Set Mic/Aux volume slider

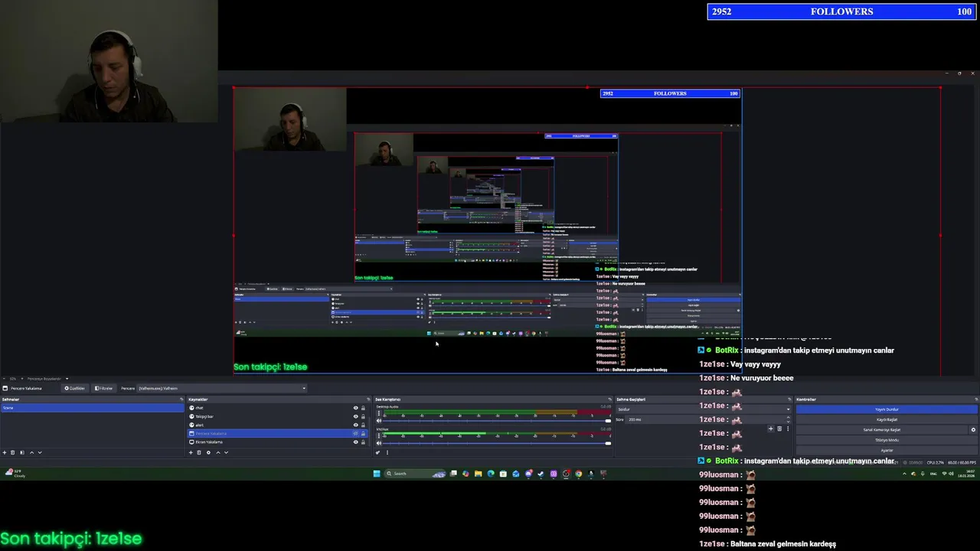(498, 443)
